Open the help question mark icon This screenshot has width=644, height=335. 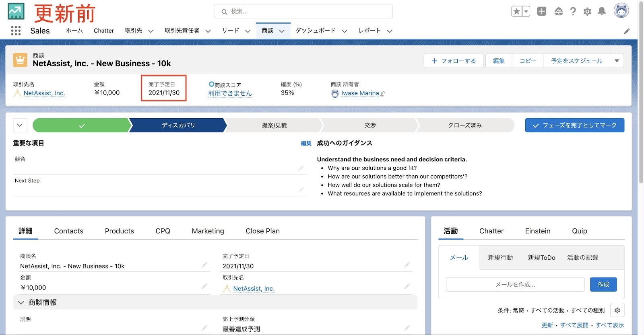(x=573, y=11)
